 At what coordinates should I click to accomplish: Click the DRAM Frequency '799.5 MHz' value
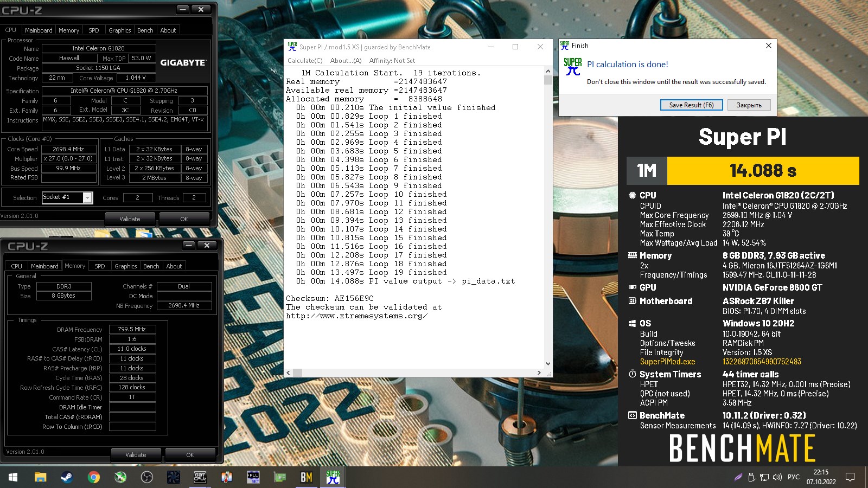(x=132, y=329)
